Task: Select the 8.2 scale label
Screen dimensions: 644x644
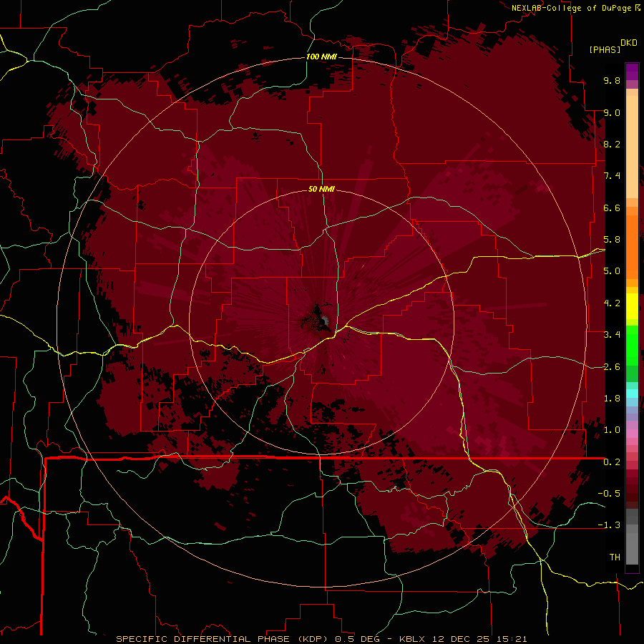Action: [x=612, y=144]
